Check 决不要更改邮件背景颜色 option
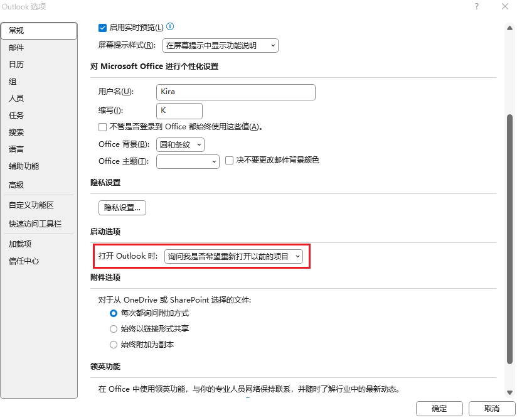 (230, 161)
